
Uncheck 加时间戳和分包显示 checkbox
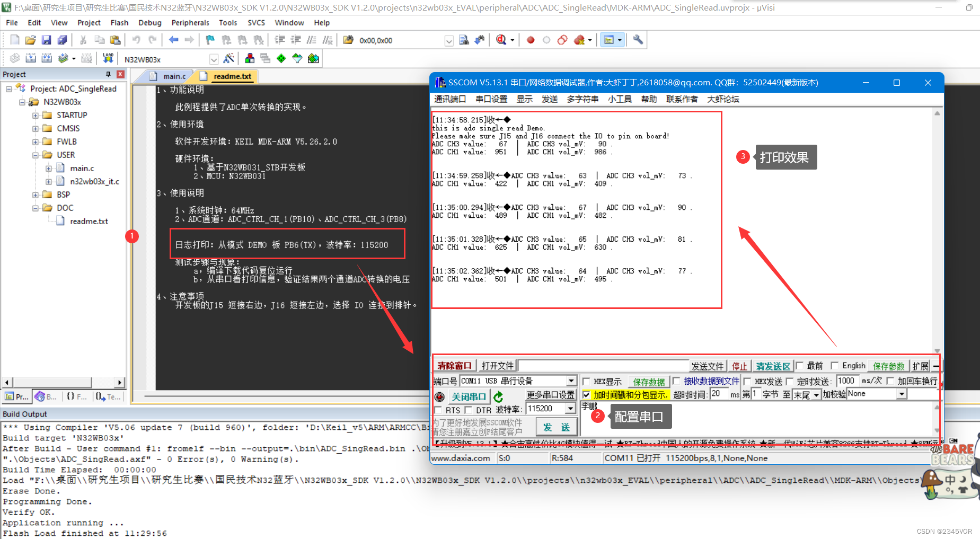(x=586, y=395)
